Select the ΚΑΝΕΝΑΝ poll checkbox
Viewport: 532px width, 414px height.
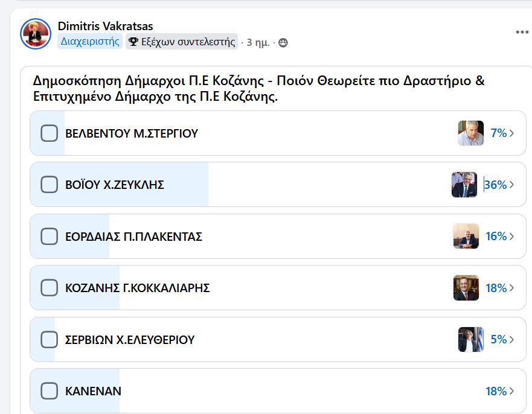coord(49,391)
